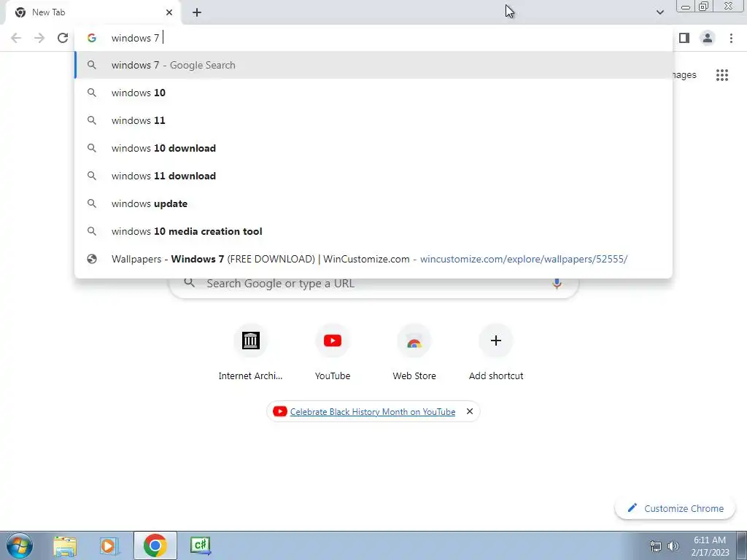Choose 'windows 11 download' suggestion

tap(373, 176)
